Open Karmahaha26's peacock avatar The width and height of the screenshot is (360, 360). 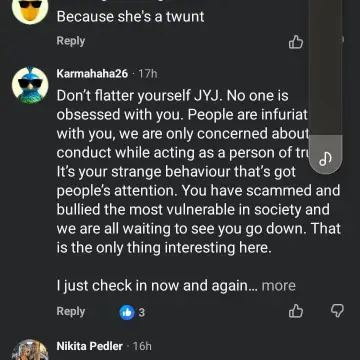(x=30, y=85)
